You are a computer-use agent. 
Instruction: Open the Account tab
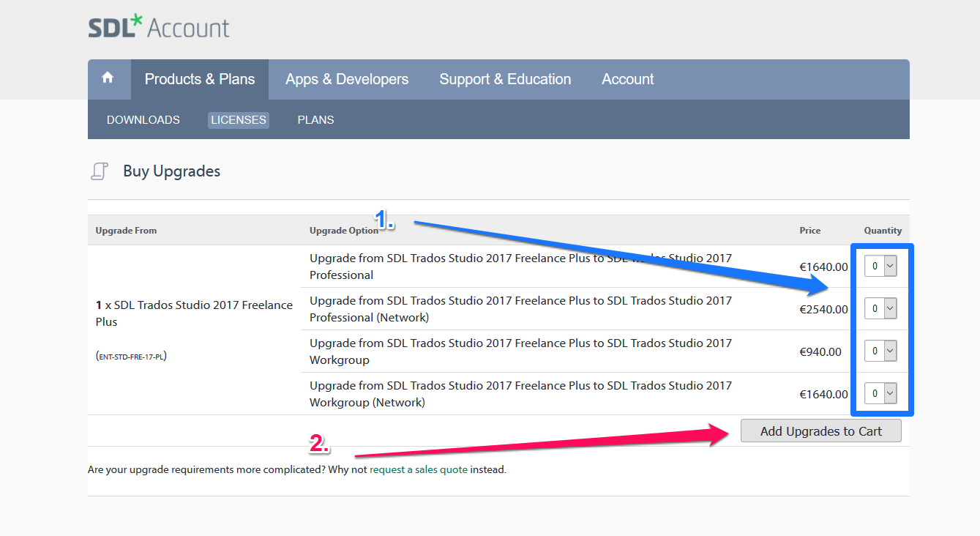(628, 79)
